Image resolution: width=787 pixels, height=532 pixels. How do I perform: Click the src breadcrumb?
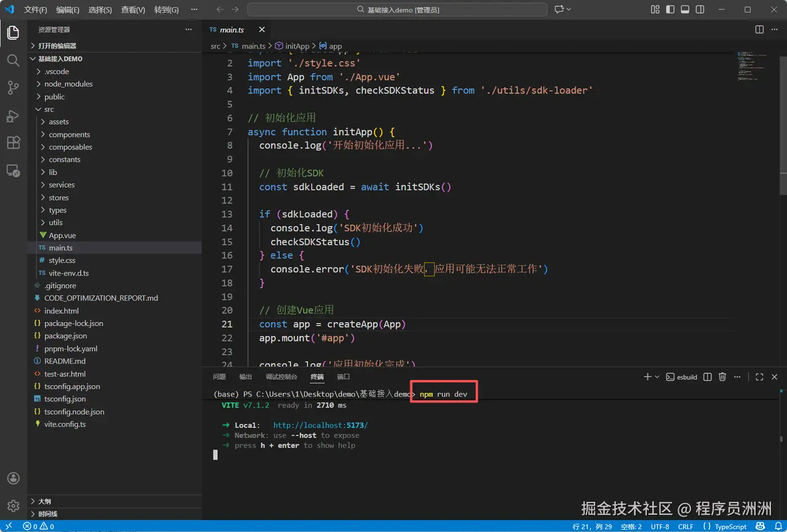click(215, 46)
